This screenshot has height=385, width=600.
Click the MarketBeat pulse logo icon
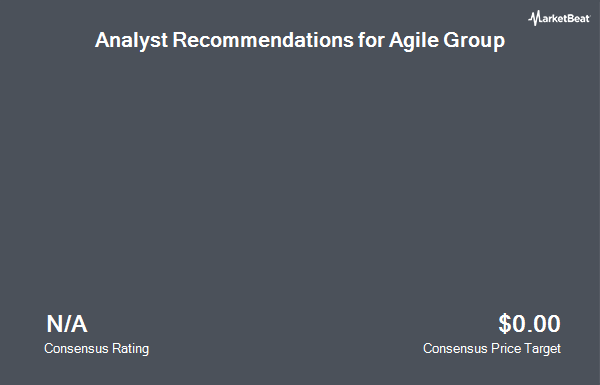click(x=534, y=18)
